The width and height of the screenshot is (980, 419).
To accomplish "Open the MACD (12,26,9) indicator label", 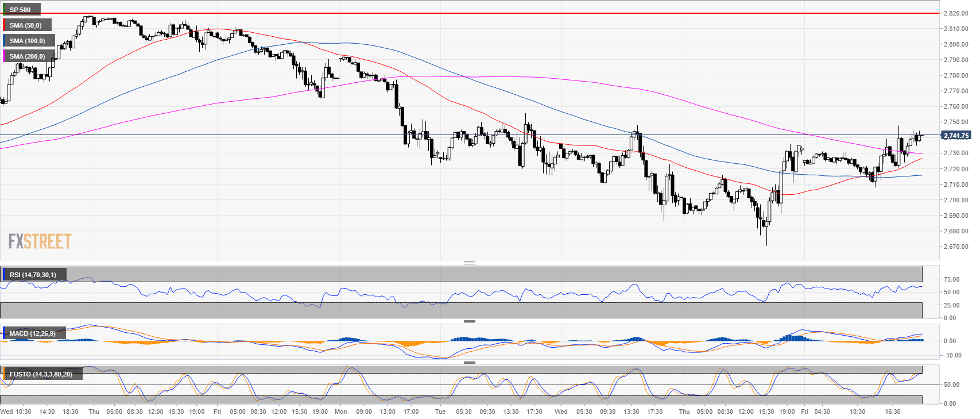I will [33, 333].
